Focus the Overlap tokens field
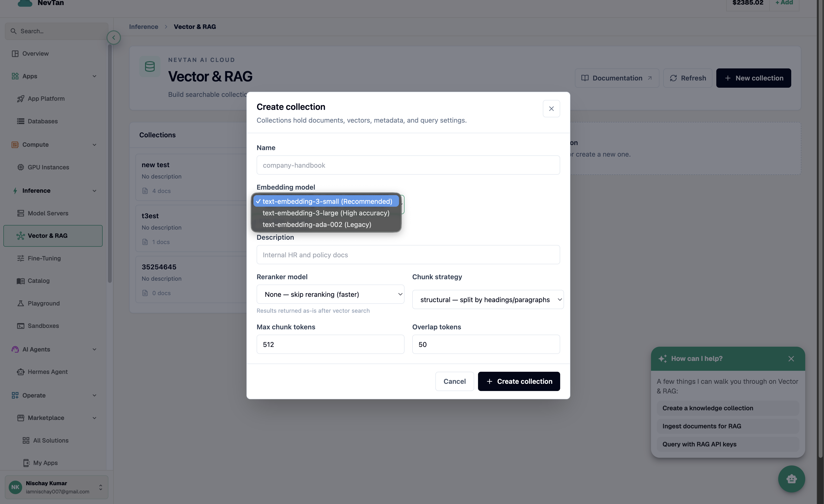 coord(486,345)
